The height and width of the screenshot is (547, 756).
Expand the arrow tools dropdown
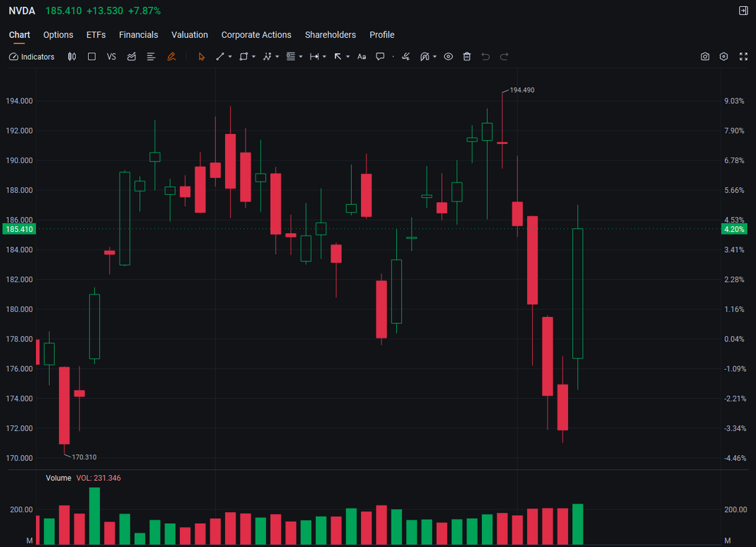(x=348, y=57)
